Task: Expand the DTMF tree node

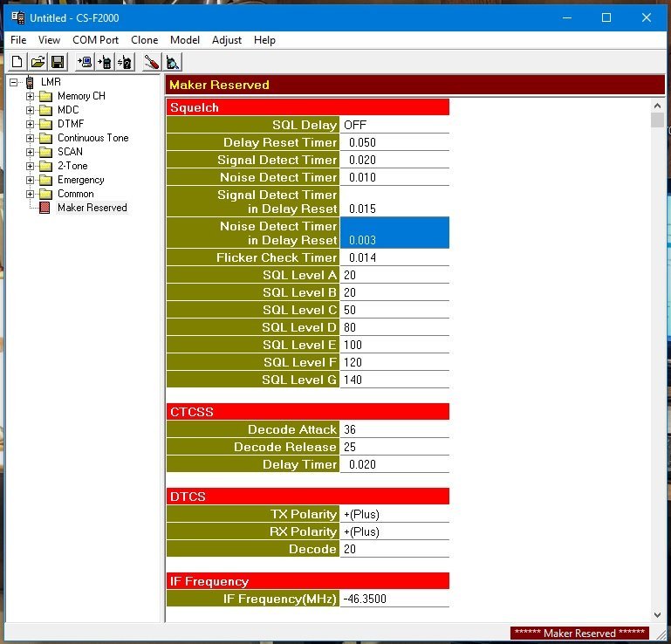Action: coord(30,124)
